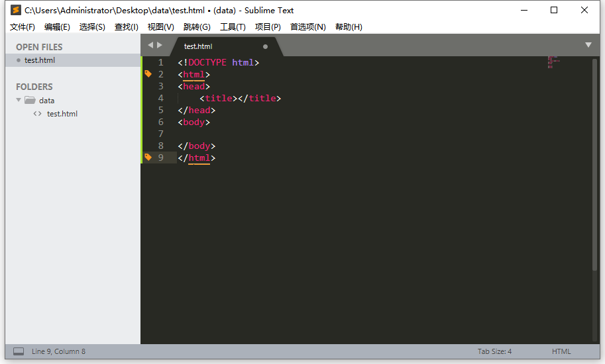The width and height of the screenshot is (605, 364).
Task: Click the opening html tag on line 2
Action: (193, 74)
